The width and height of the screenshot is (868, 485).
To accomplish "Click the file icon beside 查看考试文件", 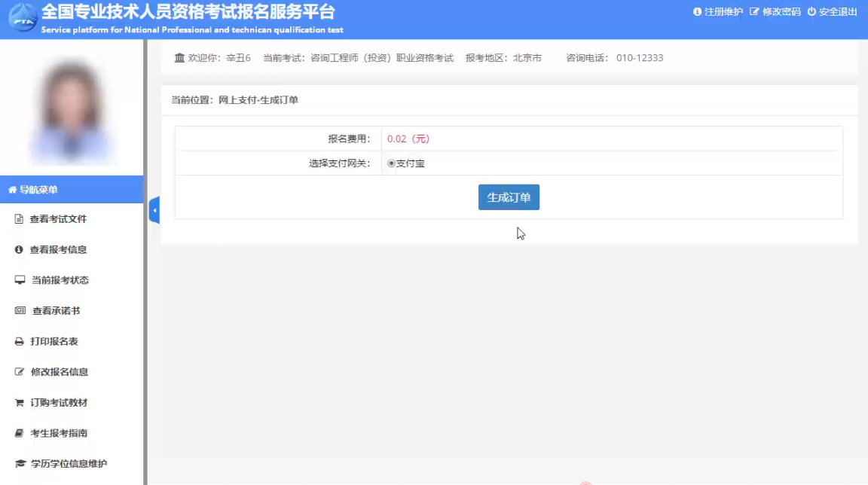I will tap(20, 219).
